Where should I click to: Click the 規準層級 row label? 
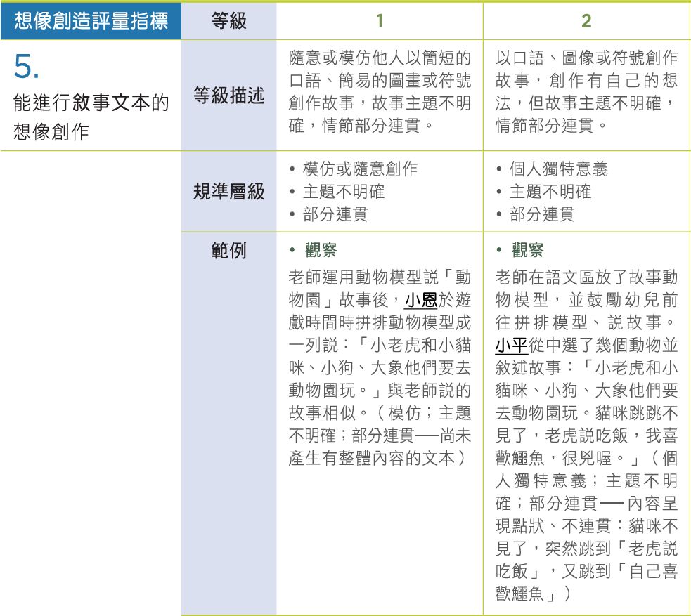tap(228, 191)
